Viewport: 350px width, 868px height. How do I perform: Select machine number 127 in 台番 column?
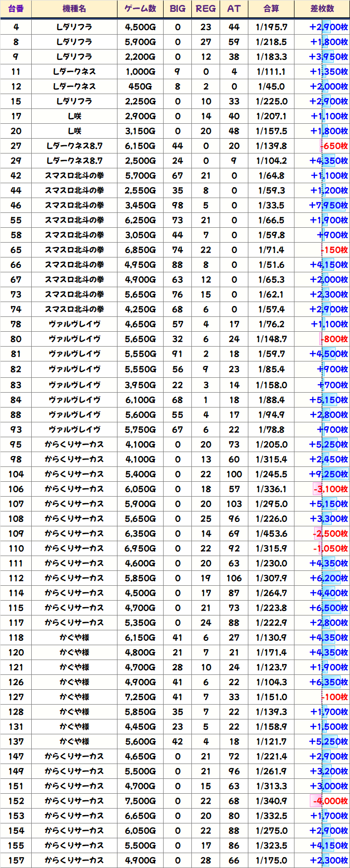coord(16,697)
